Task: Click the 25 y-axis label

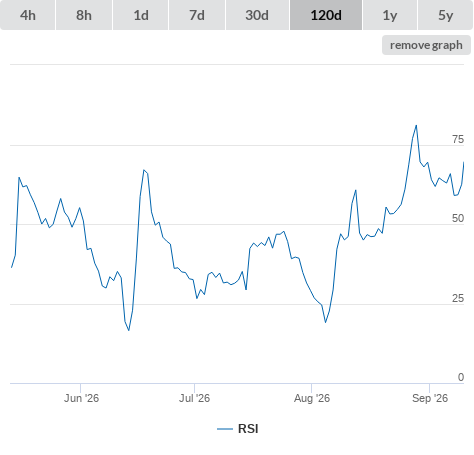Action: 458,298
